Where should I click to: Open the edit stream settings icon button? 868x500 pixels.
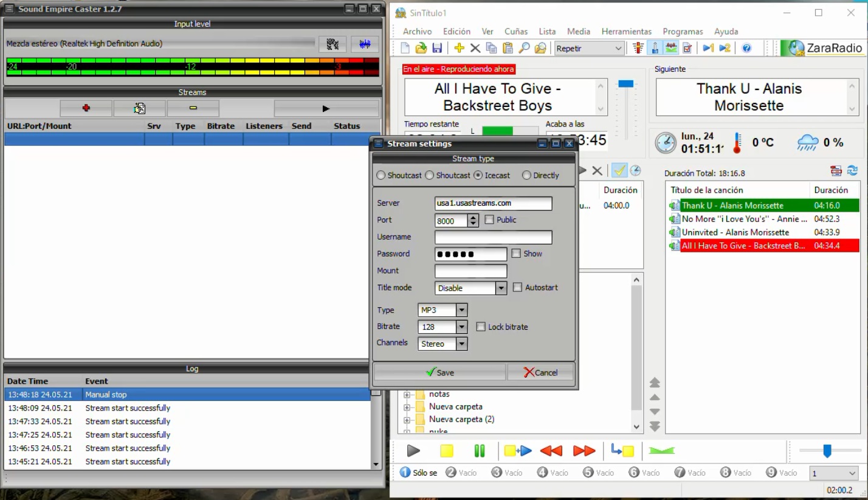139,108
